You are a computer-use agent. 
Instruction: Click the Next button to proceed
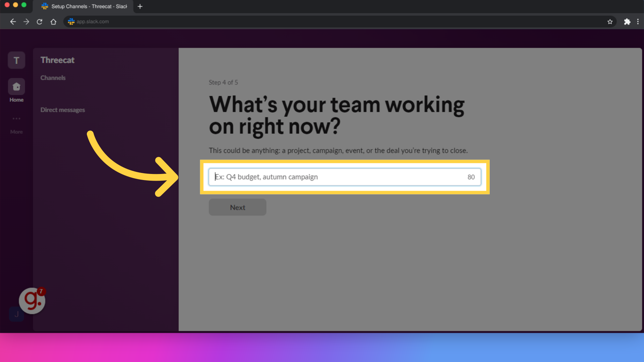coord(237,207)
